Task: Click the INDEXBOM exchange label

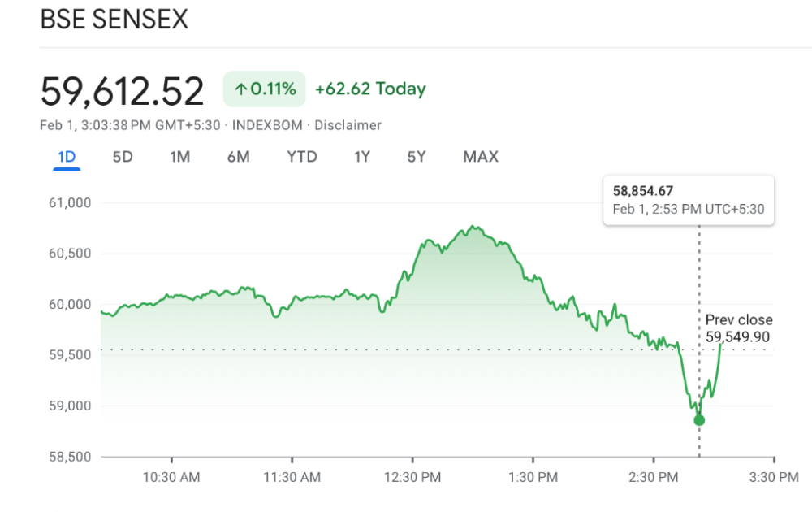Action: click(267, 125)
